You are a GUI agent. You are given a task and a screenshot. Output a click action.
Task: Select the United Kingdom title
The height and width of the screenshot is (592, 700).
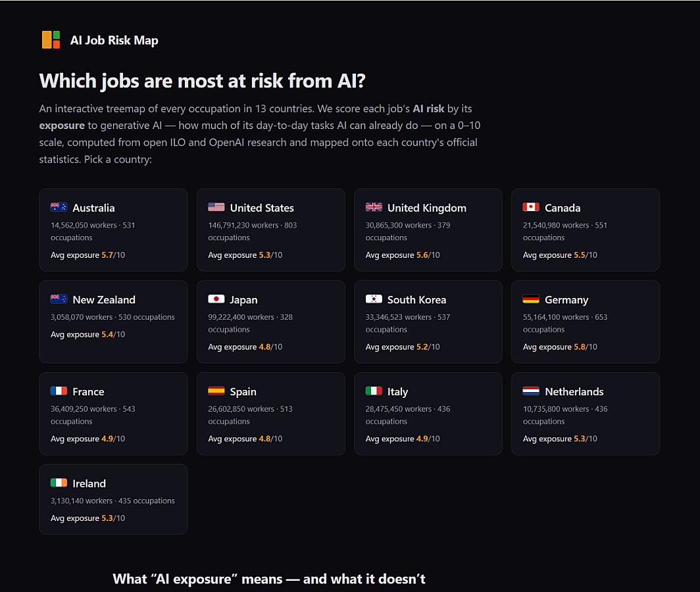click(427, 208)
